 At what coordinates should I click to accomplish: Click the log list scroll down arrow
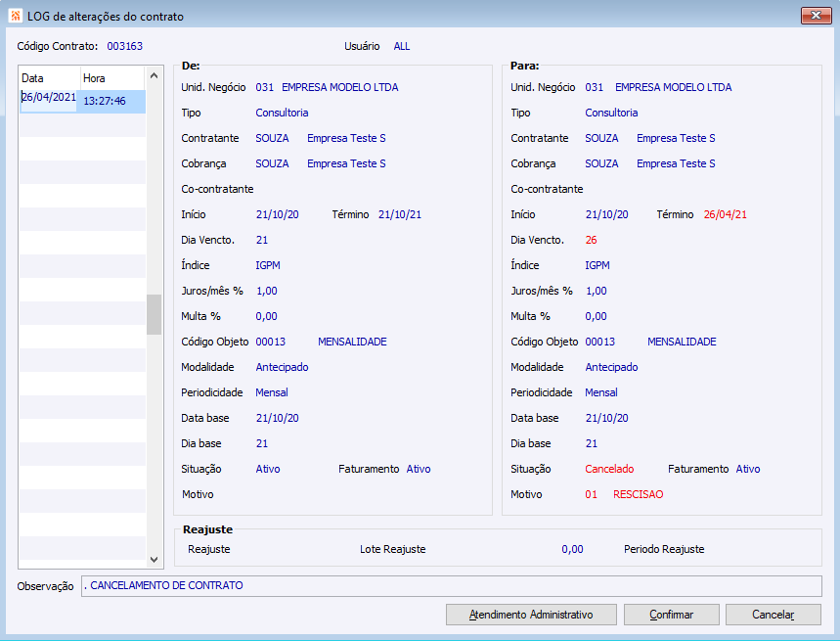tap(154, 560)
